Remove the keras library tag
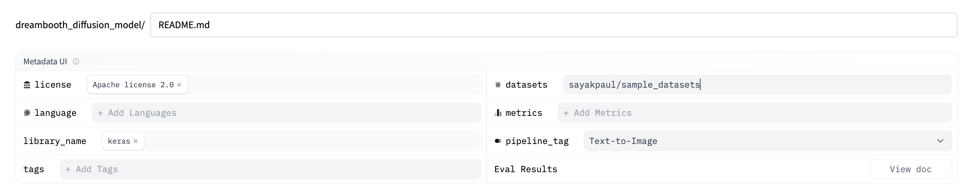980x192 pixels. point(136,141)
